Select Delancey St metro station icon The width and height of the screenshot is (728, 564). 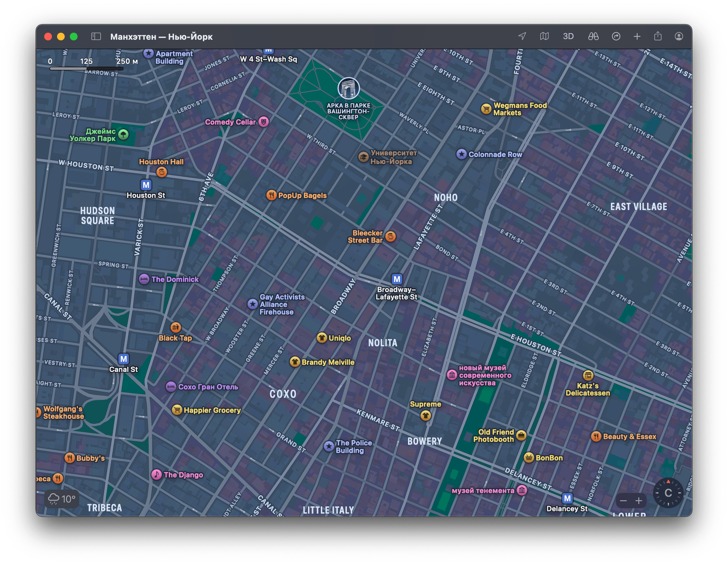point(567,498)
